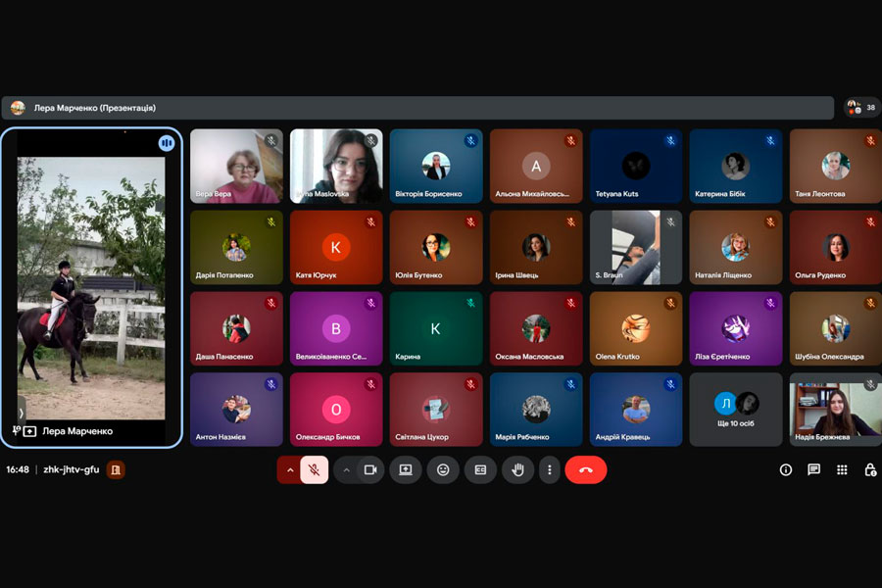
Task: Click the Present now screen share icon
Action: point(406,469)
